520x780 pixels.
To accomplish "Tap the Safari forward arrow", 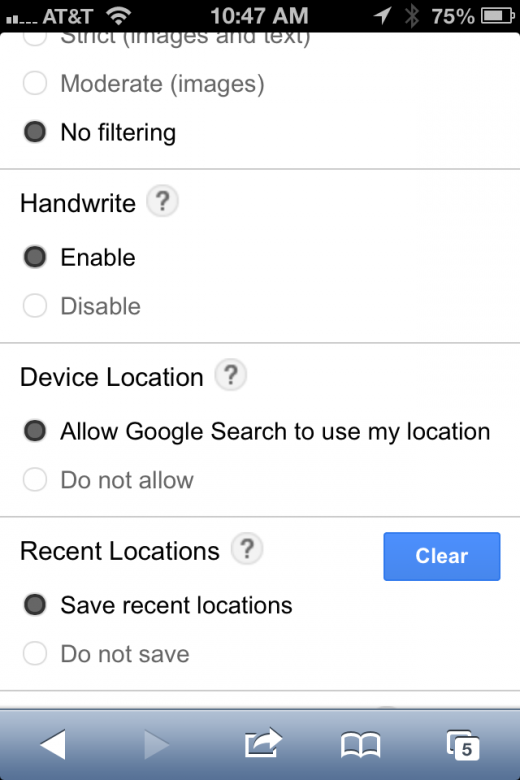I will (x=157, y=744).
